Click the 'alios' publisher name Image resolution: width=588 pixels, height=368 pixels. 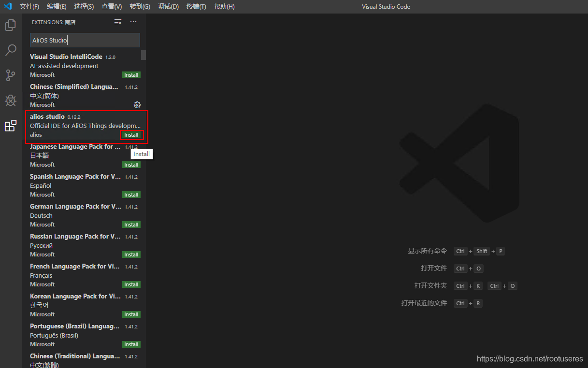tap(36, 135)
